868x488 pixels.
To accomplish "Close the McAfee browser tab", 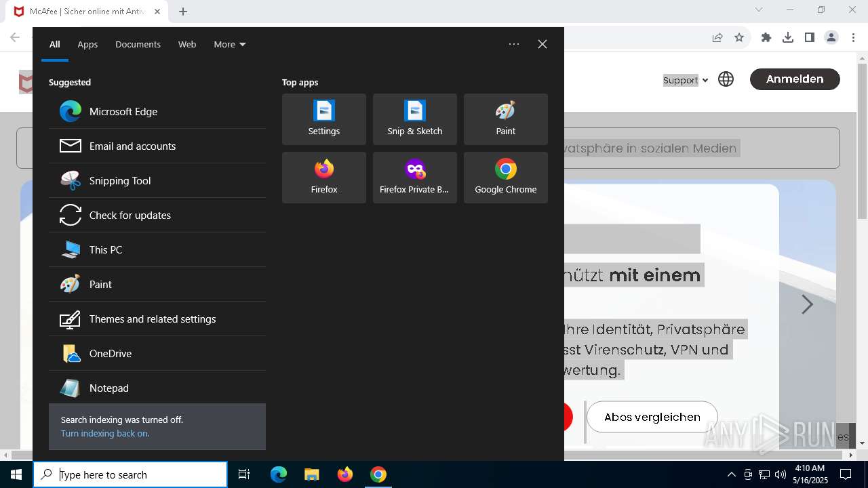I will click(158, 12).
